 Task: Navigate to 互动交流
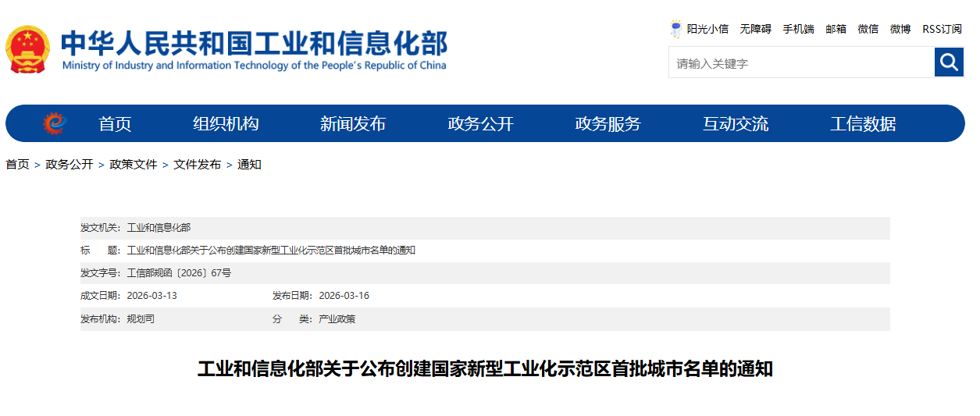coord(735,123)
